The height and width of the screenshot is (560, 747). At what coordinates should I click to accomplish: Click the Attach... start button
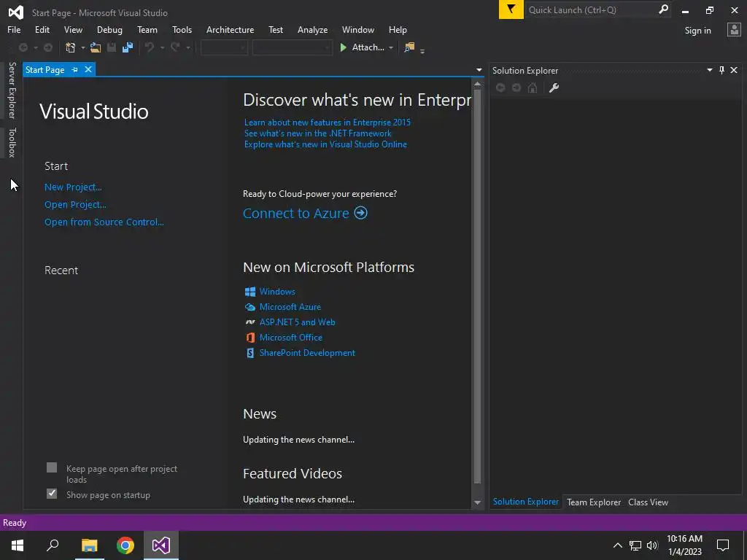point(362,47)
